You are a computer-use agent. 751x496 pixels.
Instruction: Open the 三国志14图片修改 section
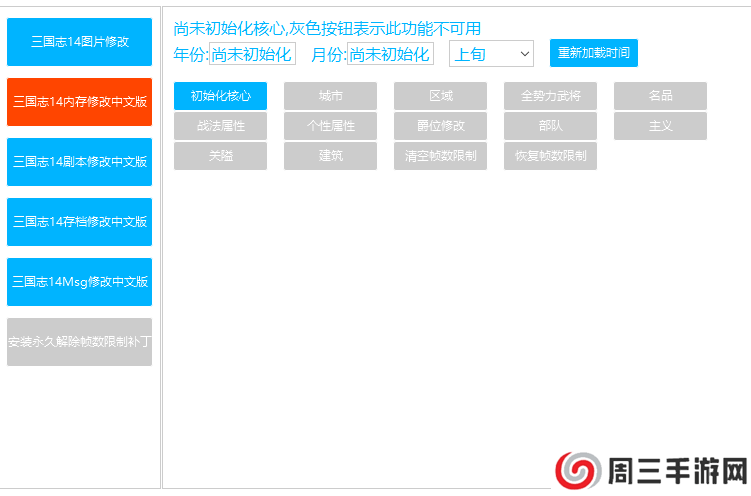coord(79,42)
